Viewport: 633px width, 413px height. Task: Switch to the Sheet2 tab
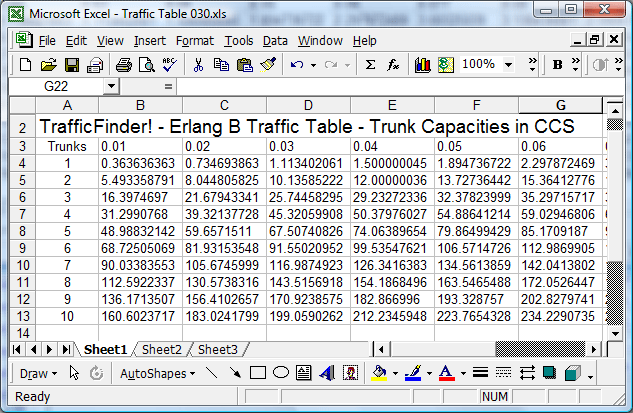coord(161,349)
